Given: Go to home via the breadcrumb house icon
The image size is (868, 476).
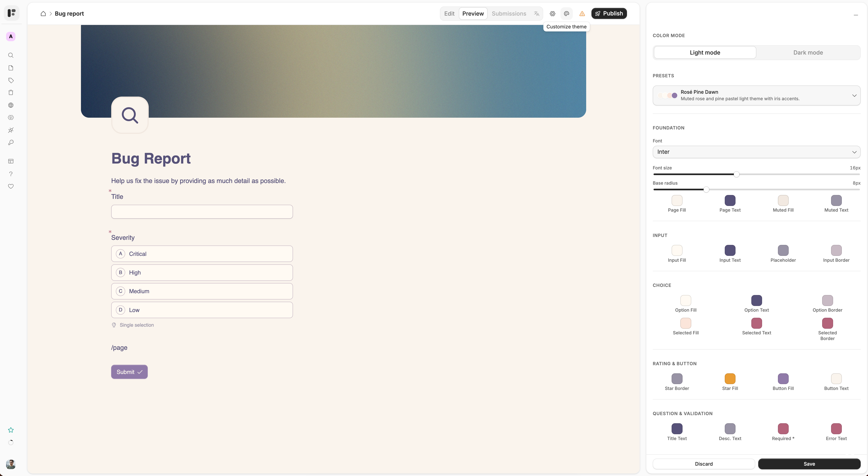Looking at the screenshot, I should pyautogui.click(x=43, y=13).
